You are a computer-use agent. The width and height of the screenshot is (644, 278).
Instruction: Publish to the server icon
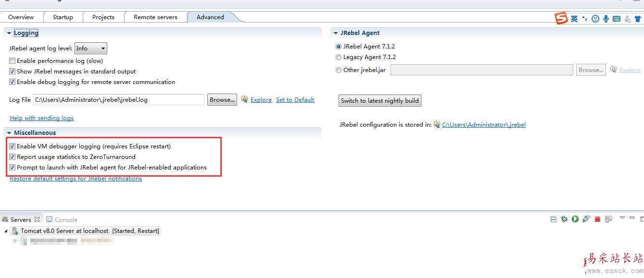tap(608, 219)
